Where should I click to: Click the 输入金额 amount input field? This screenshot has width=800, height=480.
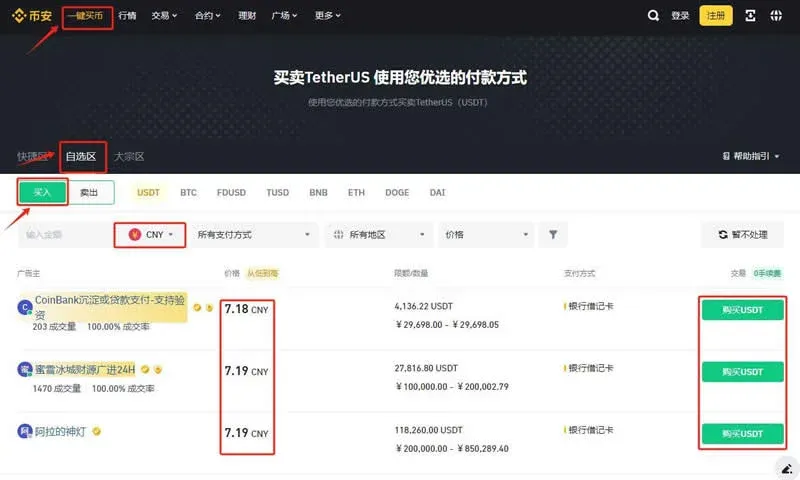[66, 235]
